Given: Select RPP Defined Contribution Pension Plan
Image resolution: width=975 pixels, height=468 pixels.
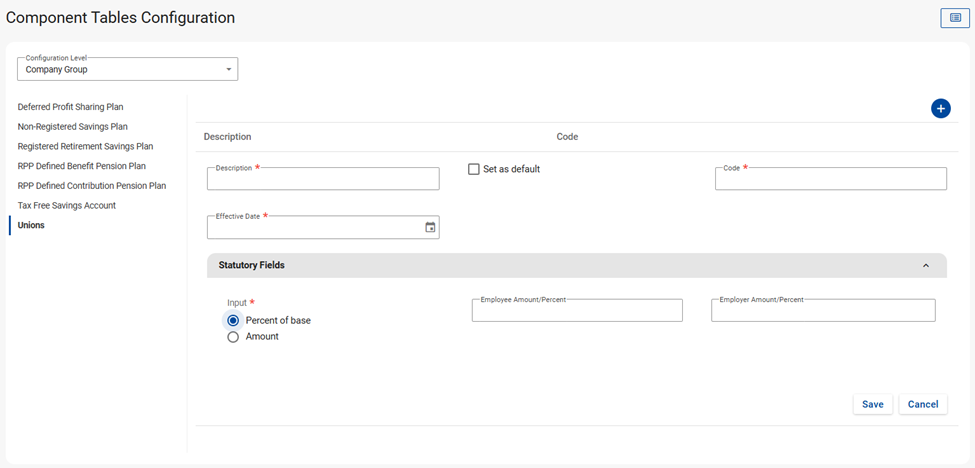Looking at the screenshot, I should click(91, 186).
